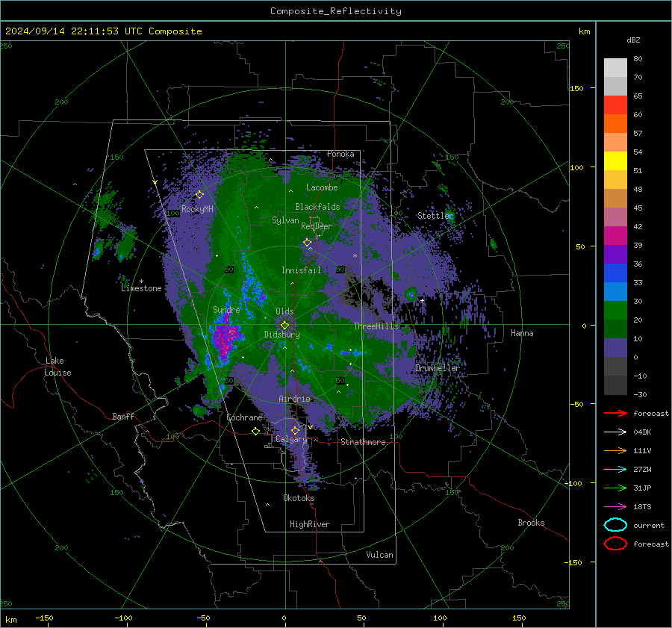This screenshot has height=628, width=672.
Task: Click the HighRiver city label
Action: (310, 524)
